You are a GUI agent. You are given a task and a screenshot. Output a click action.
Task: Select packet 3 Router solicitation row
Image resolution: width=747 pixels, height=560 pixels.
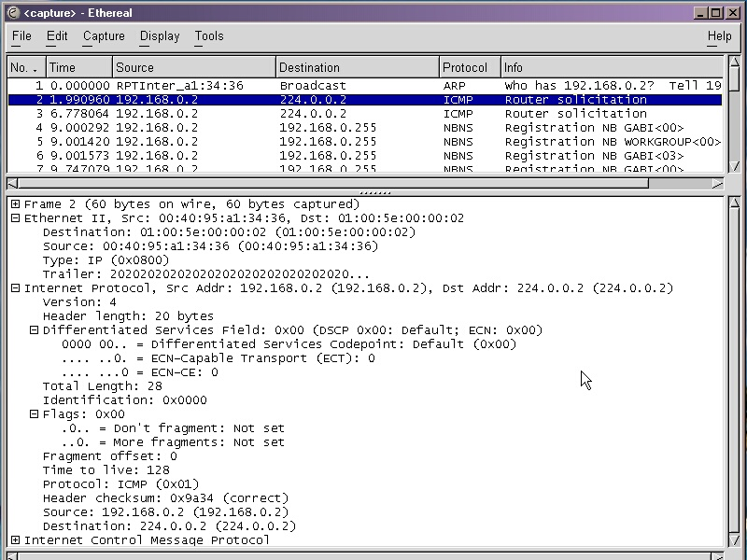tap(365, 114)
